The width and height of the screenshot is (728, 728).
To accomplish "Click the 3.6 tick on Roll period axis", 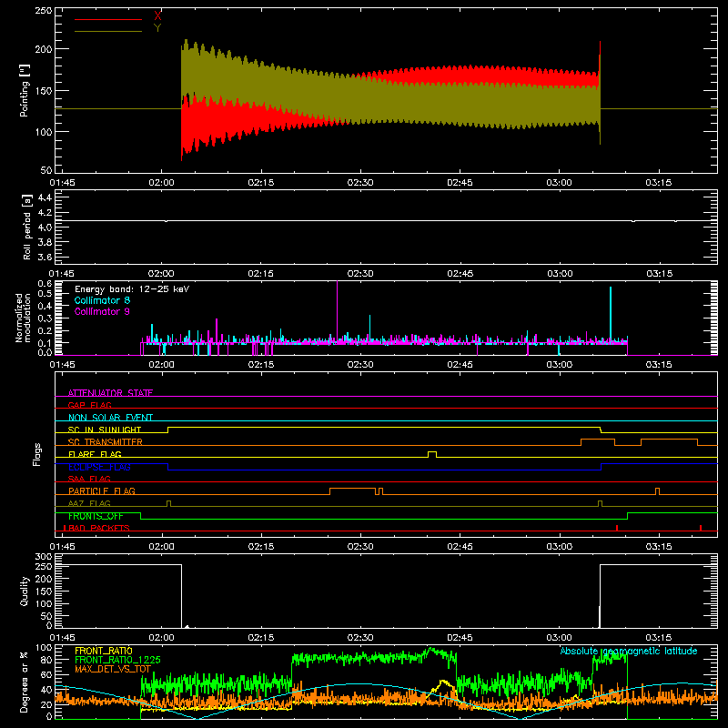I will (45, 257).
